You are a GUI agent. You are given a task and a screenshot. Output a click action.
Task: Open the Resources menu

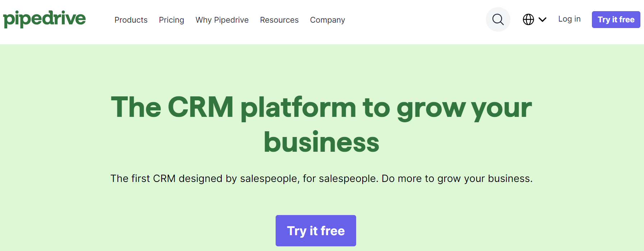279,20
